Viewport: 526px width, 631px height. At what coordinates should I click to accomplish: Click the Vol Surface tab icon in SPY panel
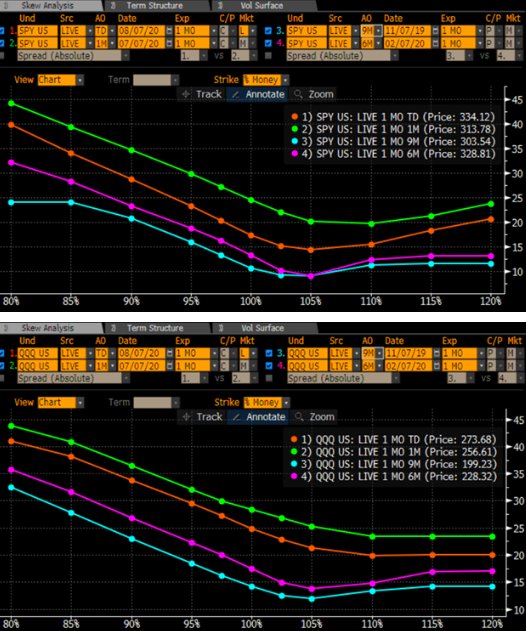tap(220, 6)
